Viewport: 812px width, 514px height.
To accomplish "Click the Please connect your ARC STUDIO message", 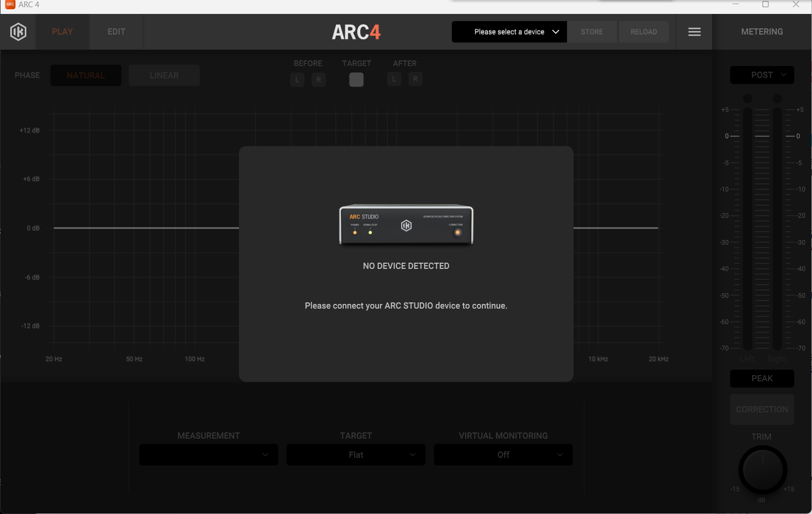I will [x=406, y=306].
